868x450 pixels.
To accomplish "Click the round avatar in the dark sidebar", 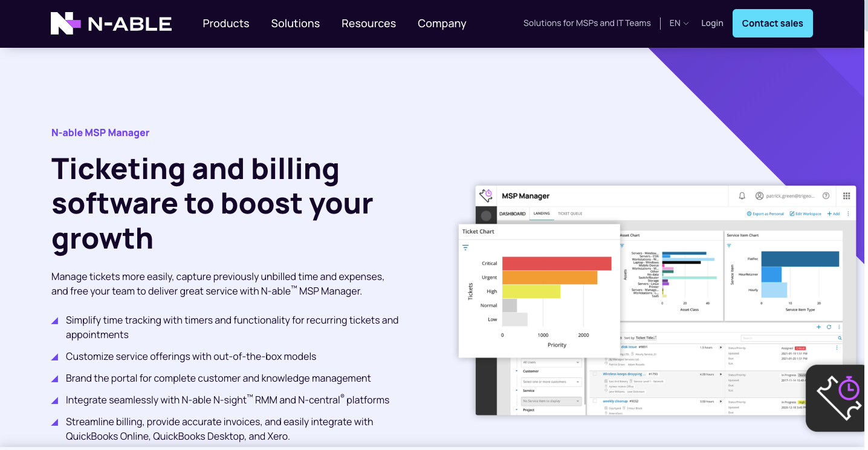I will click(486, 215).
